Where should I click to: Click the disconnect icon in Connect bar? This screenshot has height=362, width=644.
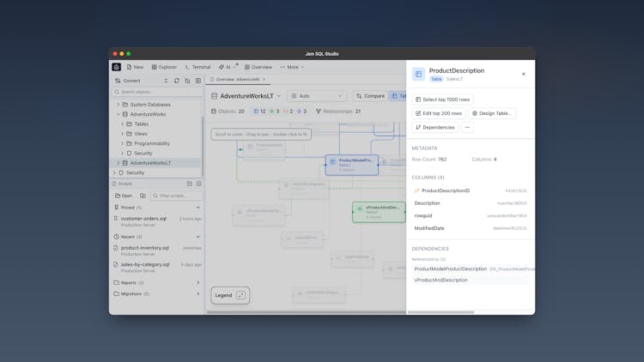pos(187,81)
